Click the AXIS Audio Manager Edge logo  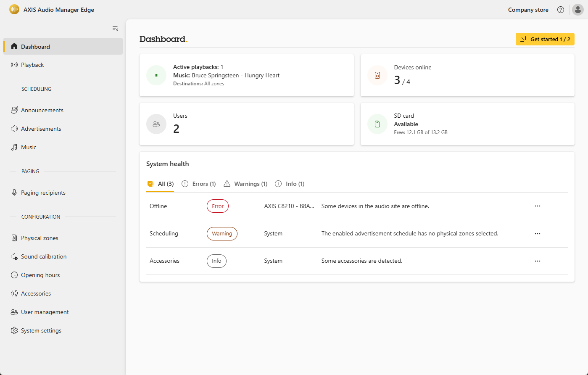14,10
